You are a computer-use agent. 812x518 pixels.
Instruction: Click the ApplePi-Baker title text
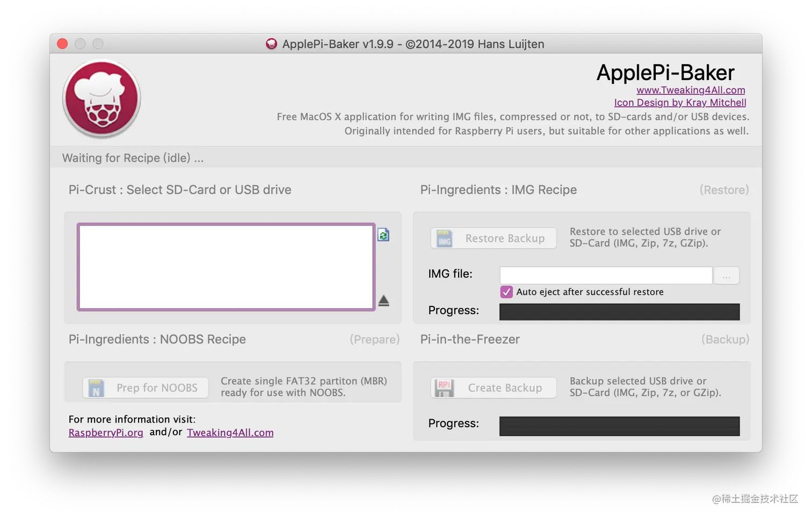point(665,72)
